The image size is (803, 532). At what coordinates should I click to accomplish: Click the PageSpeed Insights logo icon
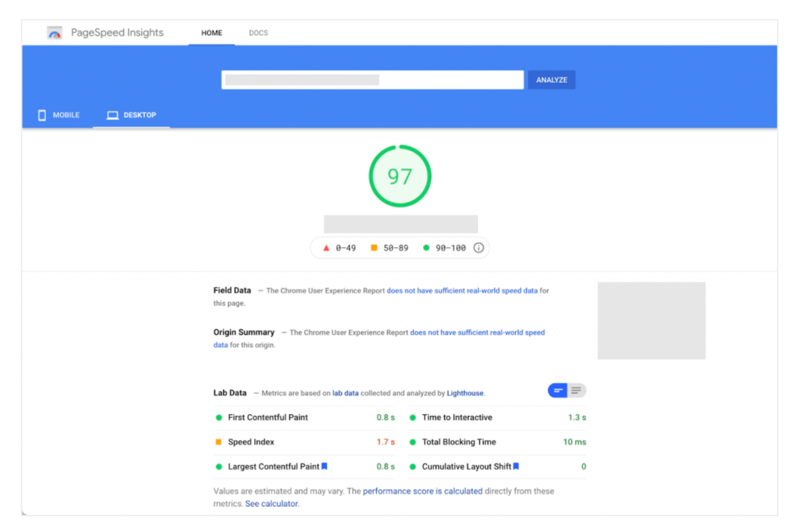click(x=55, y=33)
